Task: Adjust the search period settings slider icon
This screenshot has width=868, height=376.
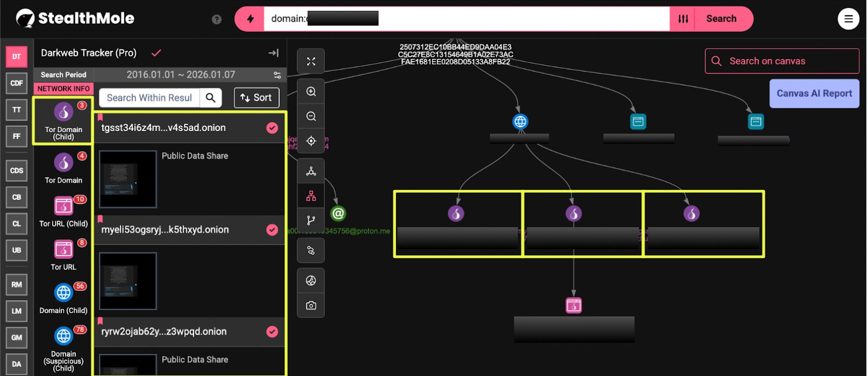Action: tap(277, 75)
